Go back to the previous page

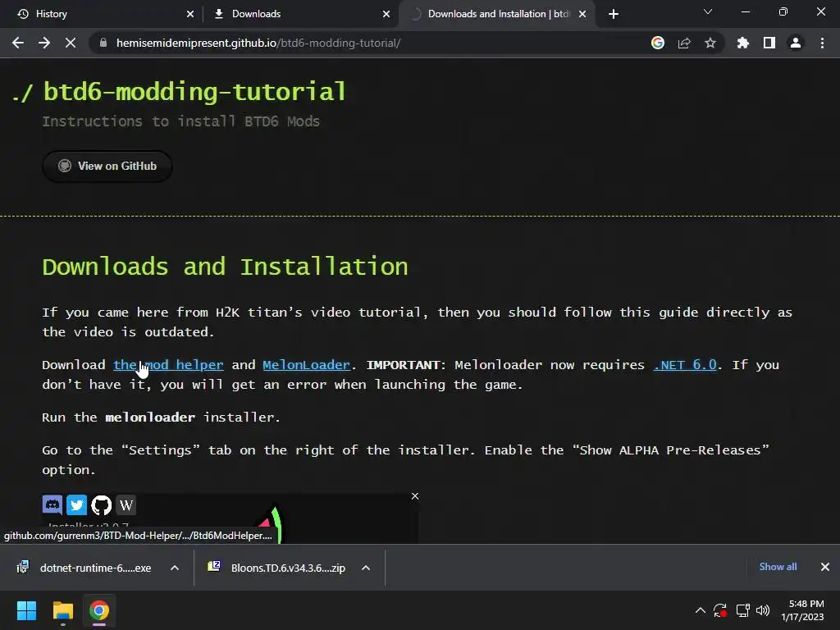coord(18,43)
